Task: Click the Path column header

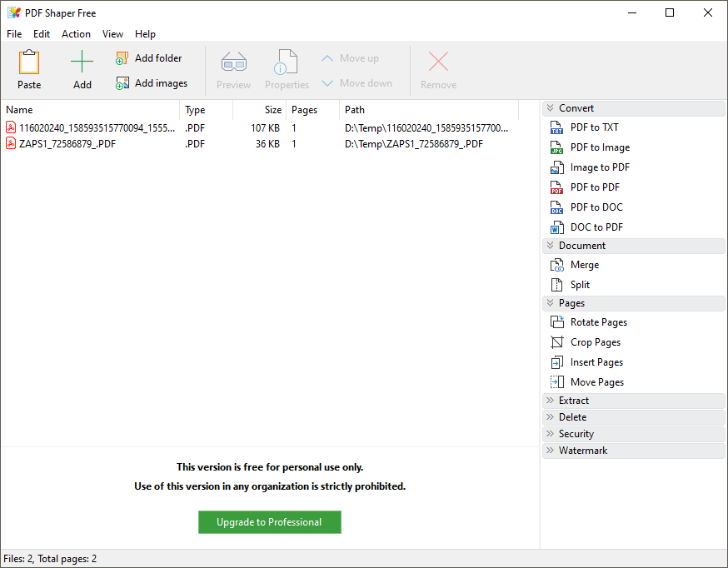Action: point(428,110)
